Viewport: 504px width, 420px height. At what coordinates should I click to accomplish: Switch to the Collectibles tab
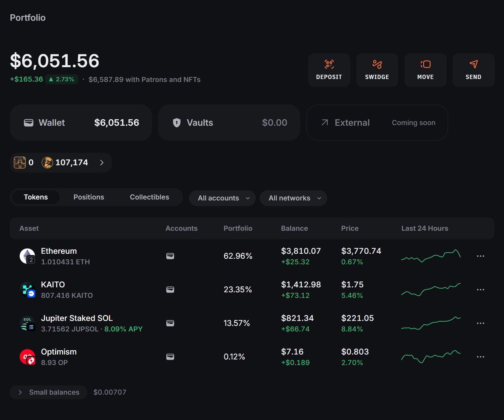click(150, 197)
